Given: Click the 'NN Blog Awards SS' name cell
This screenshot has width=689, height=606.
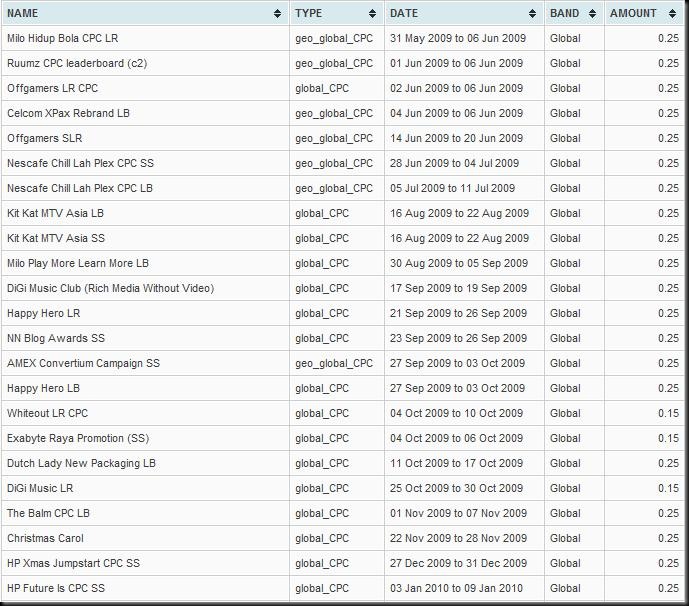Looking at the screenshot, I should tap(56, 339).
